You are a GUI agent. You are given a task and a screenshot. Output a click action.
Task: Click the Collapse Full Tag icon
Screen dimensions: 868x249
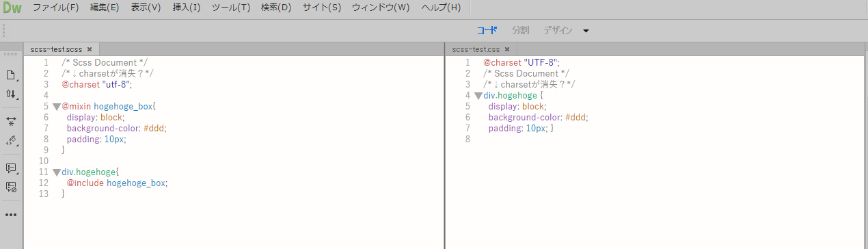[x=11, y=120]
